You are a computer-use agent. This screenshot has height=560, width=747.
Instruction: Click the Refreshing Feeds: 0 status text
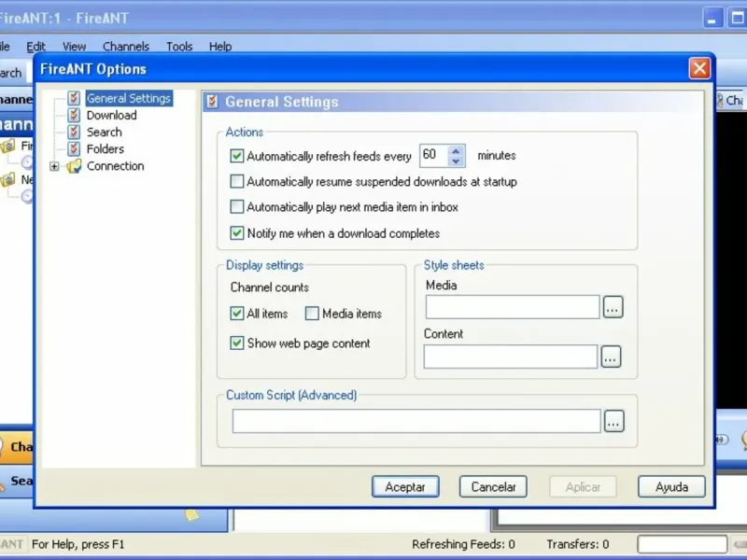click(463, 544)
